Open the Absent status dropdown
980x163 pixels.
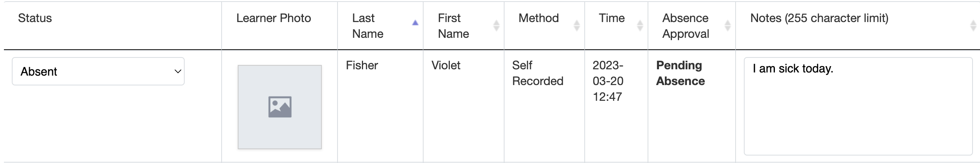tap(98, 71)
